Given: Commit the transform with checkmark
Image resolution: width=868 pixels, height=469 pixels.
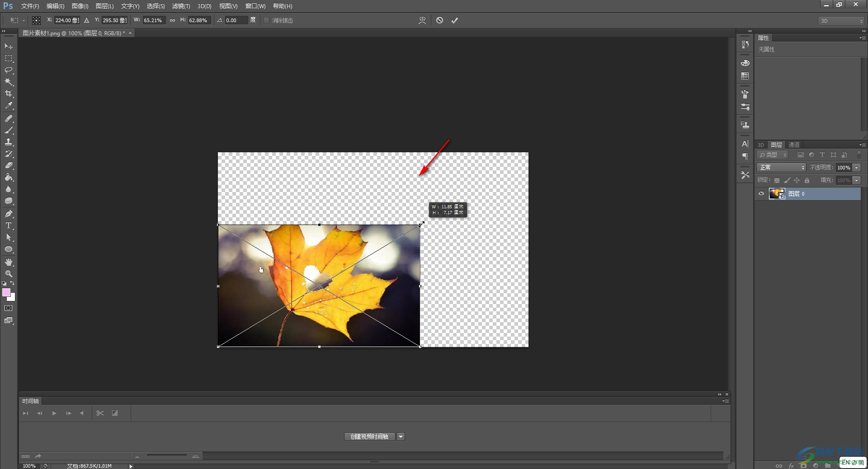Looking at the screenshot, I should coord(454,20).
